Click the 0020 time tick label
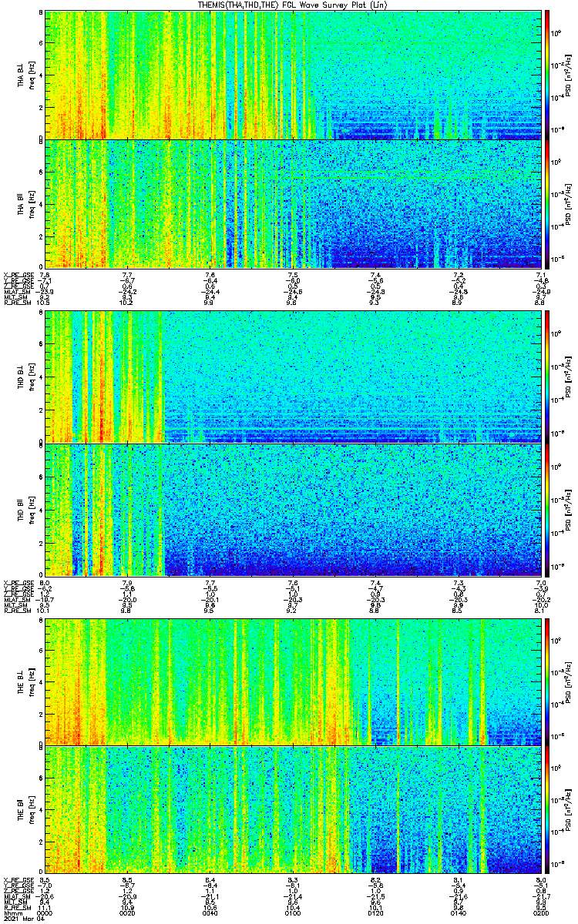The image size is (578, 924). (x=128, y=912)
